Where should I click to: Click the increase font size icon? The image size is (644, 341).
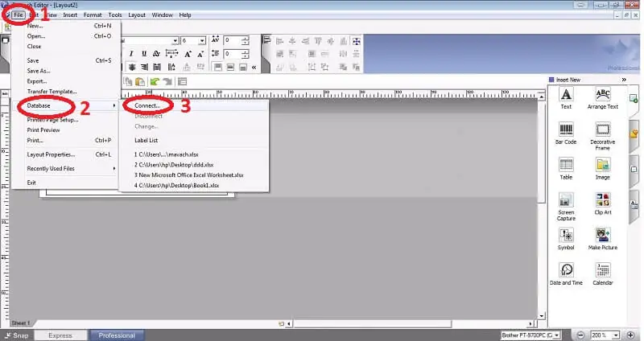coord(188,54)
